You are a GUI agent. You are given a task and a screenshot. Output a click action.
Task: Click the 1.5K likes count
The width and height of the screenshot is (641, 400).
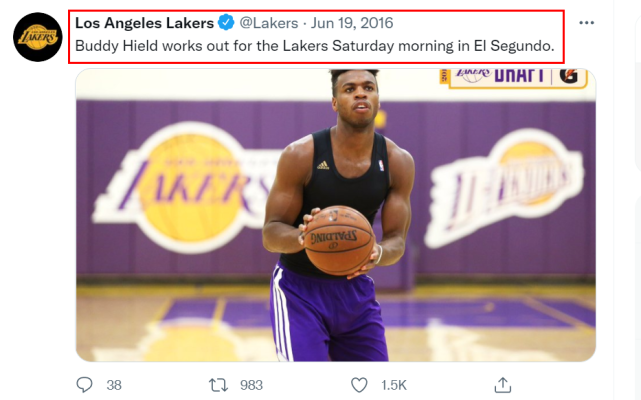point(394,385)
